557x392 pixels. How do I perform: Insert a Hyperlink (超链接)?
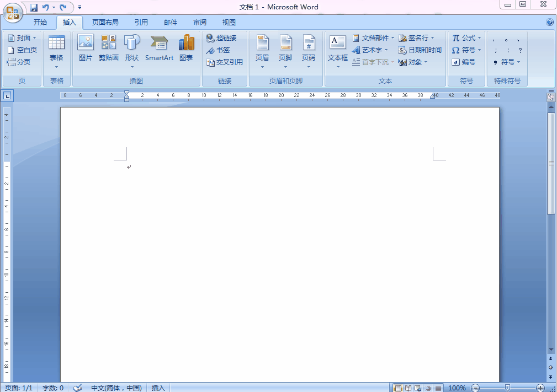(x=221, y=38)
